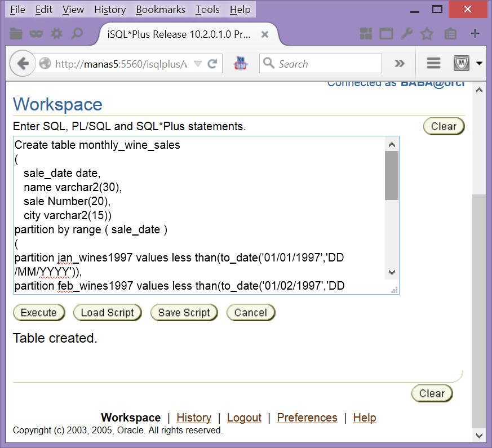Open the Help menu

pos(240,10)
